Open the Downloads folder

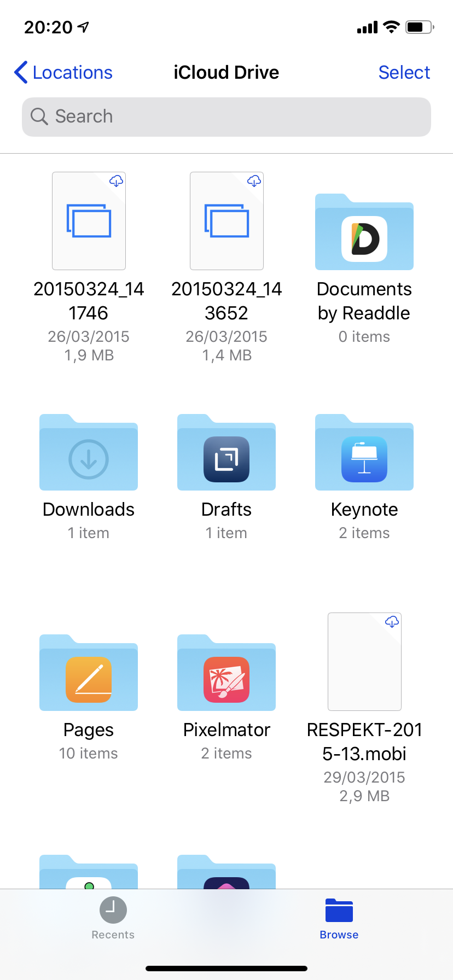point(89,452)
